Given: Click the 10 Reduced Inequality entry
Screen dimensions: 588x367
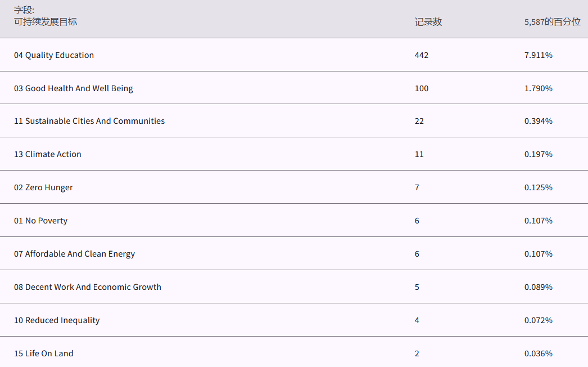Looking at the screenshot, I should [57, 320].
